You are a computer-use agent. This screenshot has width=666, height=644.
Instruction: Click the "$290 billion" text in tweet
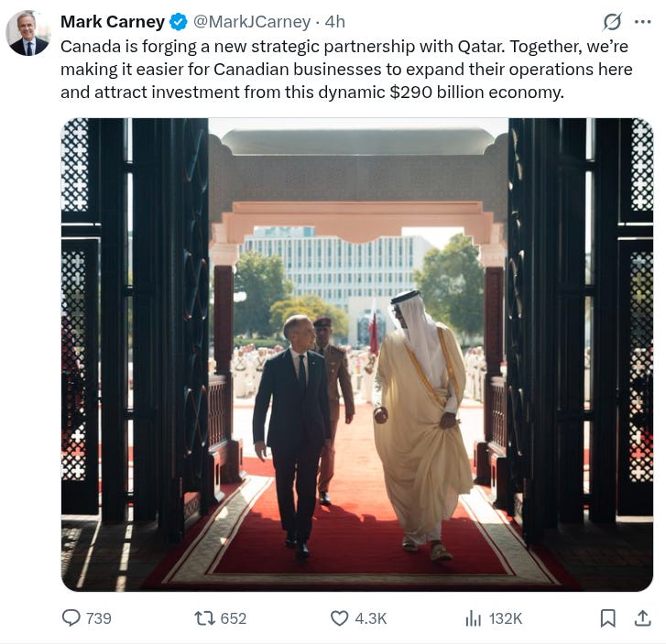(437, 93)
